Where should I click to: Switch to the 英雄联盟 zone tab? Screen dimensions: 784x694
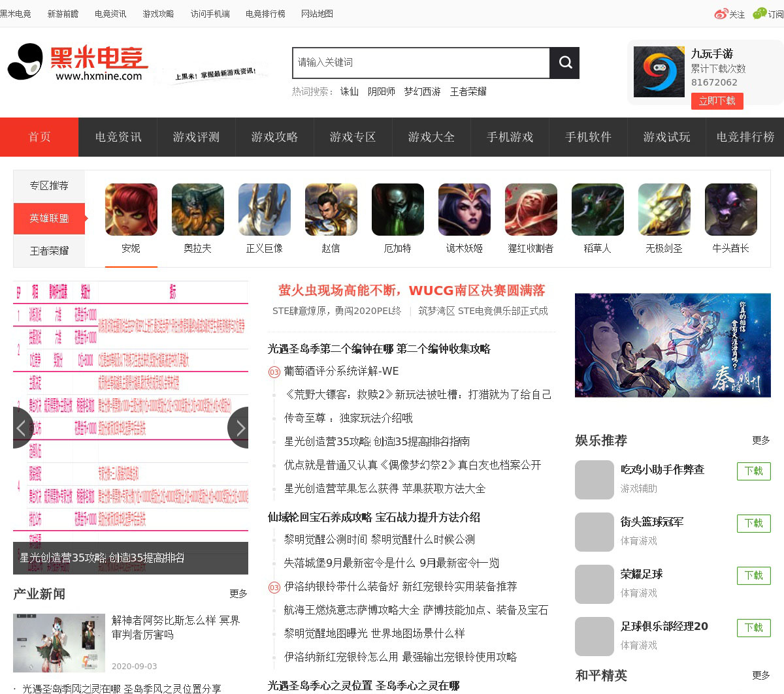click(49, 218)
